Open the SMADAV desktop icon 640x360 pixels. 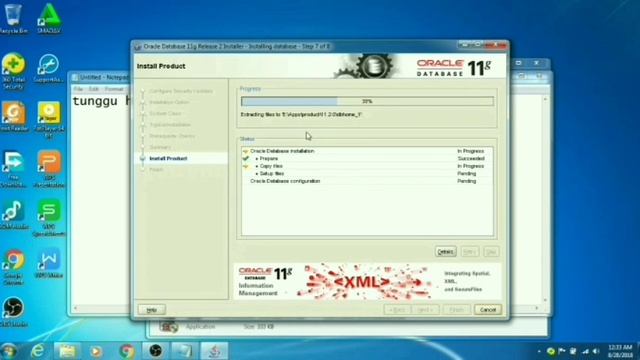(x=49, y=18)
